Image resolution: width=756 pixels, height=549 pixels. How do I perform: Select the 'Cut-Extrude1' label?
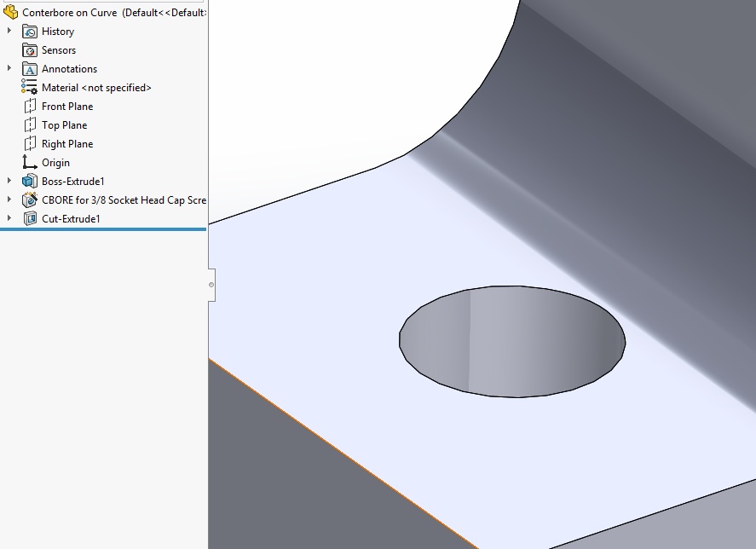71,219
